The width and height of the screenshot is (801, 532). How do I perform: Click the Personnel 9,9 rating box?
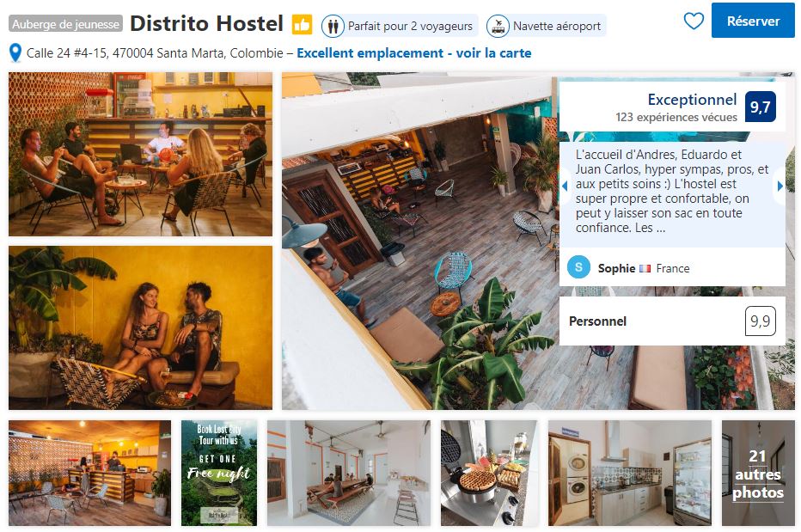coord(672,321)
